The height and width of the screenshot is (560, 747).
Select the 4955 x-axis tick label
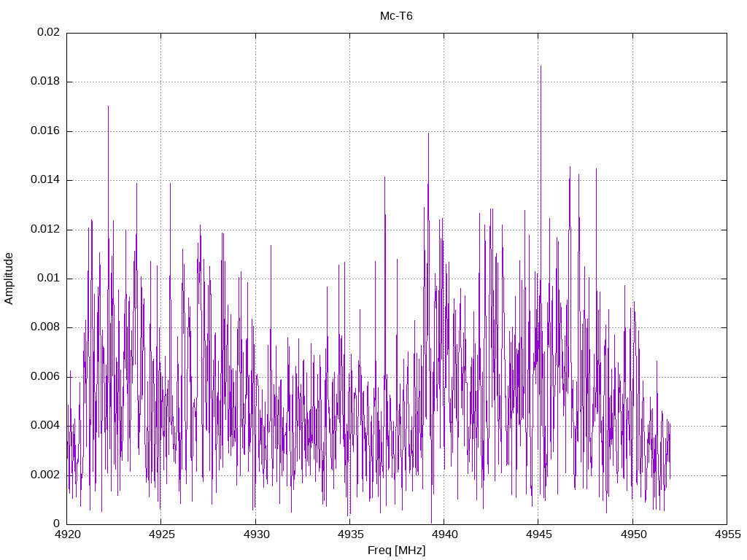point(727,534)
